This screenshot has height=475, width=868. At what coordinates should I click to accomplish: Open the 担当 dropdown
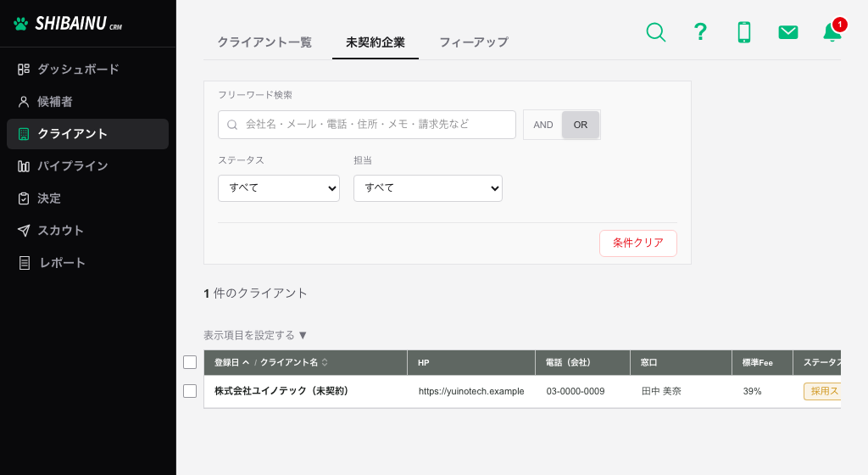(x=428, y=188)
